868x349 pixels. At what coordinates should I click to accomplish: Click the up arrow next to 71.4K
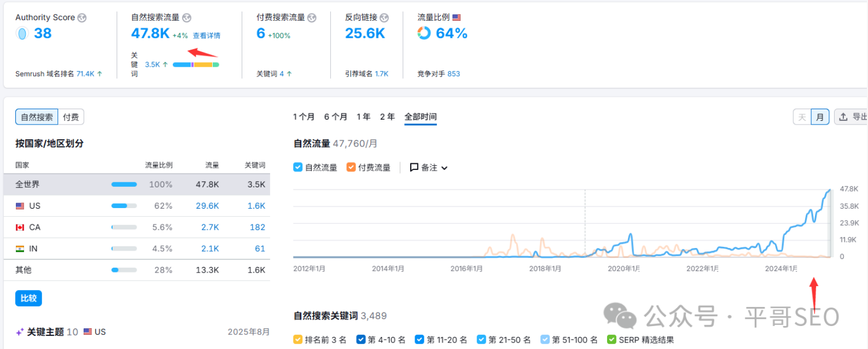coord(100,74)
